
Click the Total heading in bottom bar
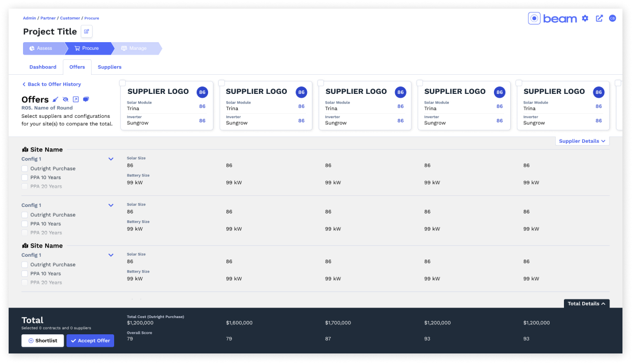(x=33, y=320)
